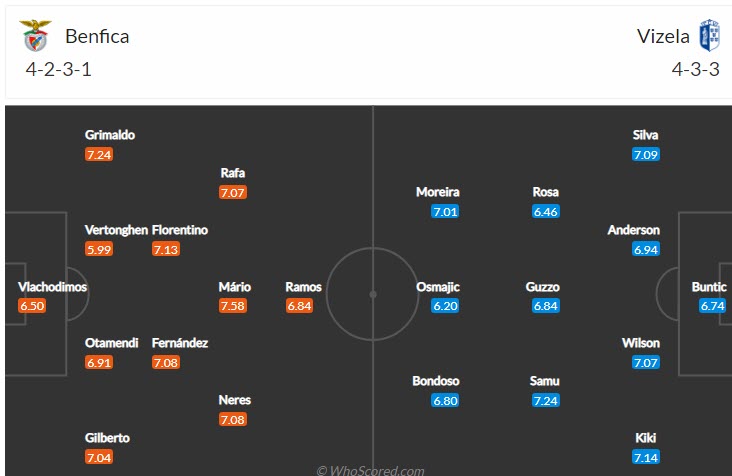
Task: Click Samu's 7.24 rating badge
Action: [546, 400]
